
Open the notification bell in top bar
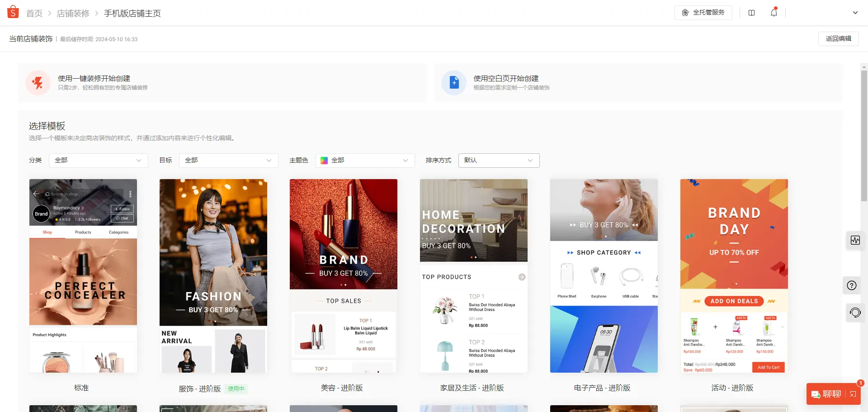(774, 13)
